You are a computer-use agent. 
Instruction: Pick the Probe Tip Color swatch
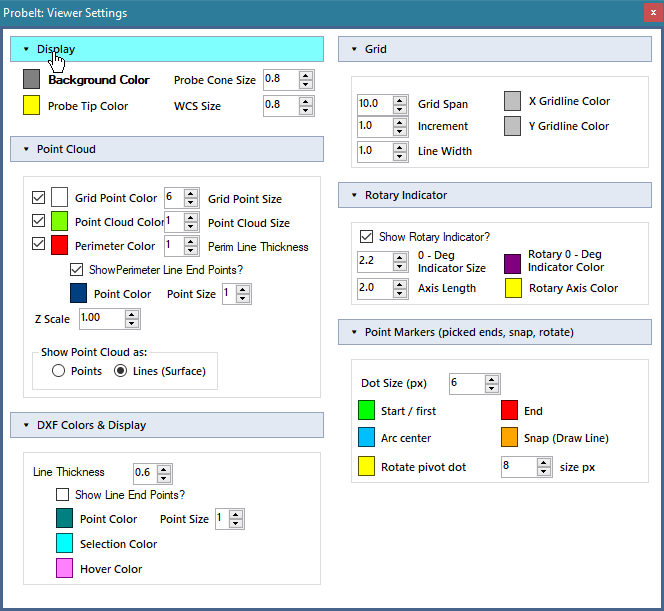pyautogui.click(x=31, y=105)
